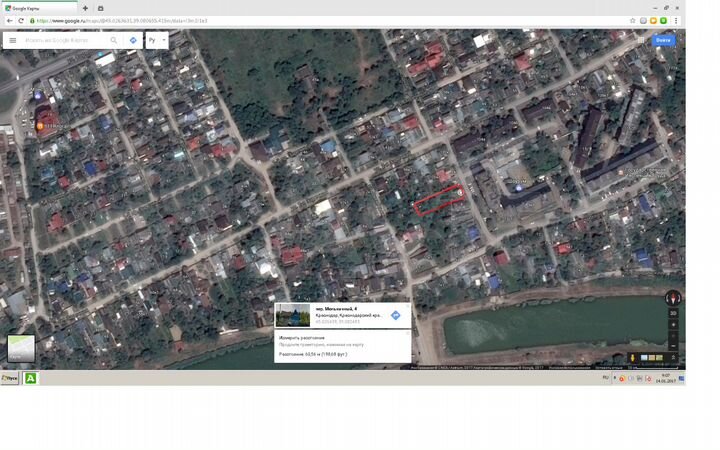
Task: Open the place photo thumbnail in info card
Action: [x=293, y=315]
